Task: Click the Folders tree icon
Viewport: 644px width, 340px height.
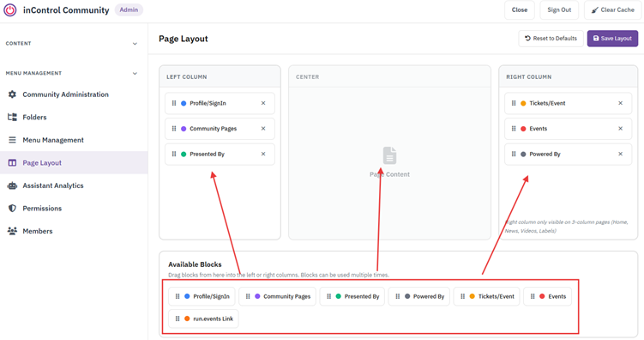Action: click(x=12, y=117)
